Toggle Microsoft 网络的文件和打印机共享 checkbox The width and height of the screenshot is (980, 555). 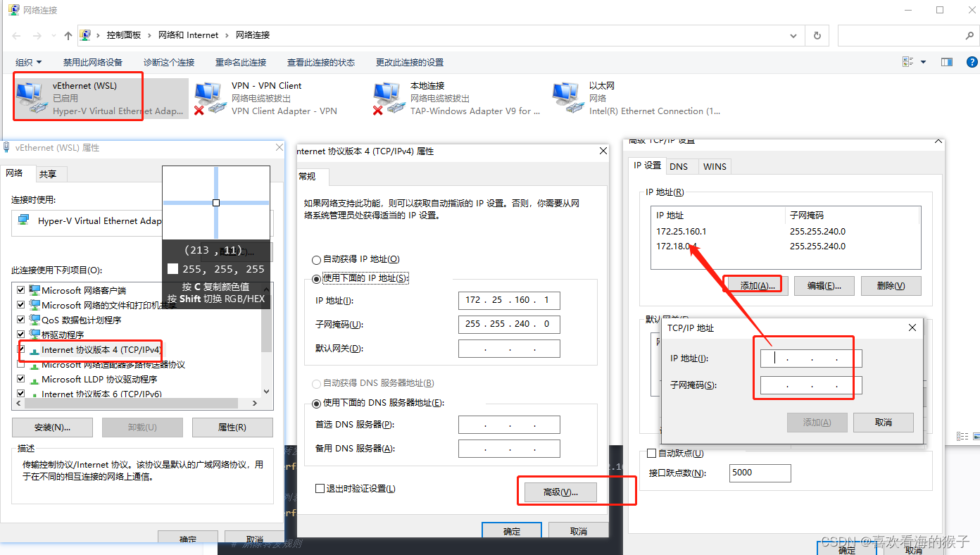tap(20, 305)
